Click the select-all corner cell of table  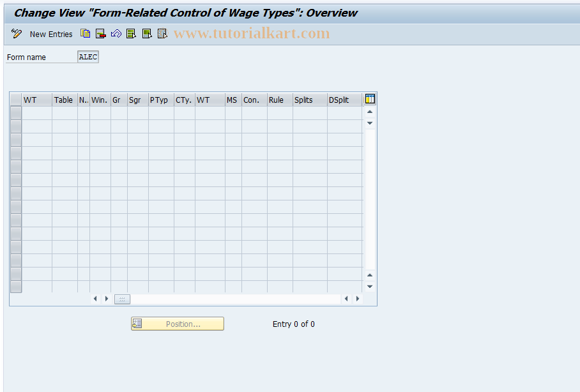click(16, 100)
